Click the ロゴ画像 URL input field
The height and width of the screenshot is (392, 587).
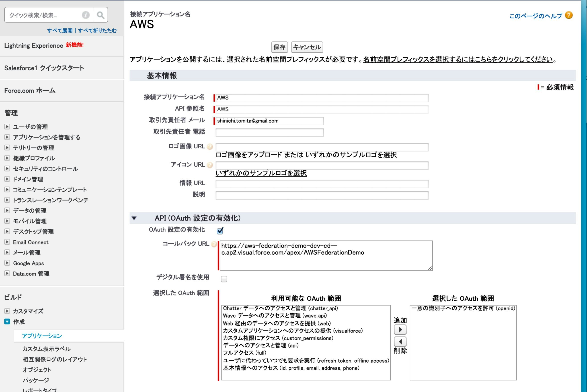coord(322,147)
